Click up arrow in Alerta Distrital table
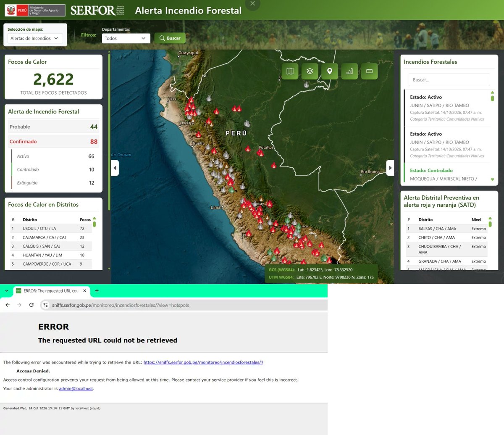This screenshot has width=504, height=435. (490, 219)
